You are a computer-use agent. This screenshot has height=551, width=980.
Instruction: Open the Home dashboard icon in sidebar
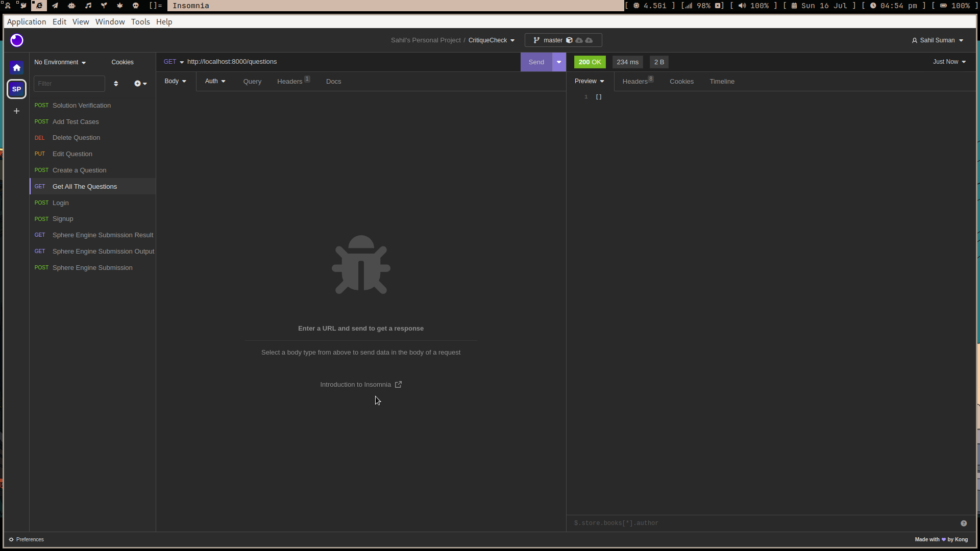[x=16, y=67]
